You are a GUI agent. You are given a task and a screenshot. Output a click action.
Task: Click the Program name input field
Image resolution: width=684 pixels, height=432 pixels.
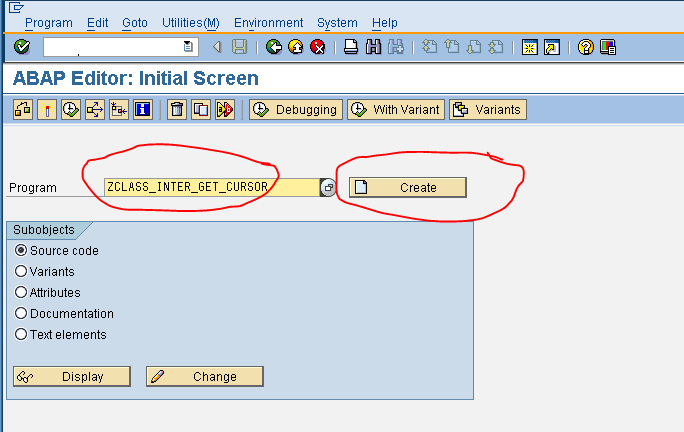pos(212,187)
